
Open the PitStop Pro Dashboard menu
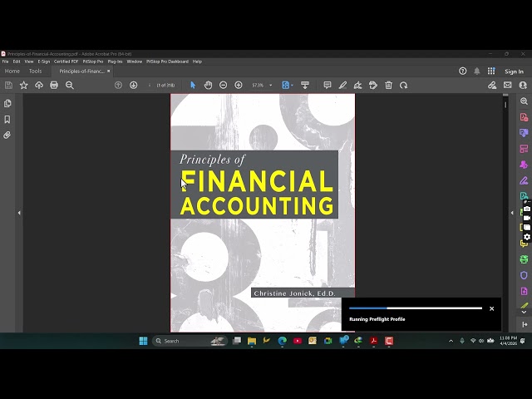coord(167,62)
